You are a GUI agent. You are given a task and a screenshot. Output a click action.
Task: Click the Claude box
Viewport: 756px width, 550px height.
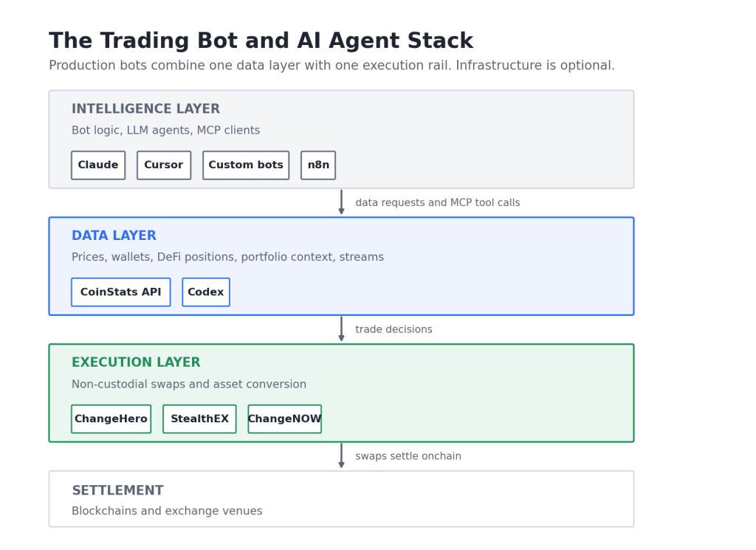coord(98,165)
